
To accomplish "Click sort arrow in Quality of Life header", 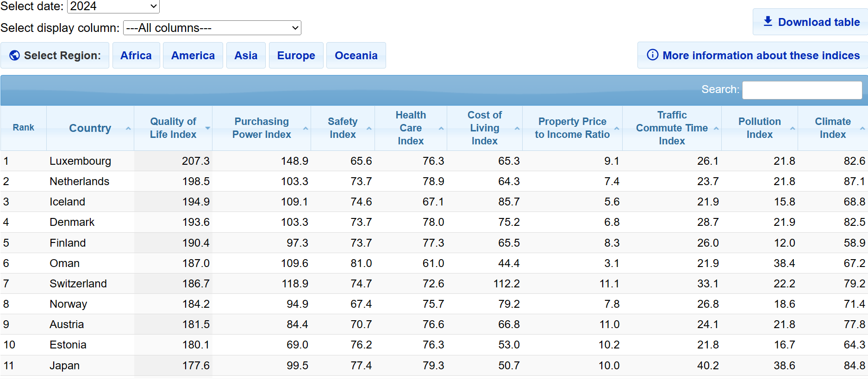I will tap(207, 128).
